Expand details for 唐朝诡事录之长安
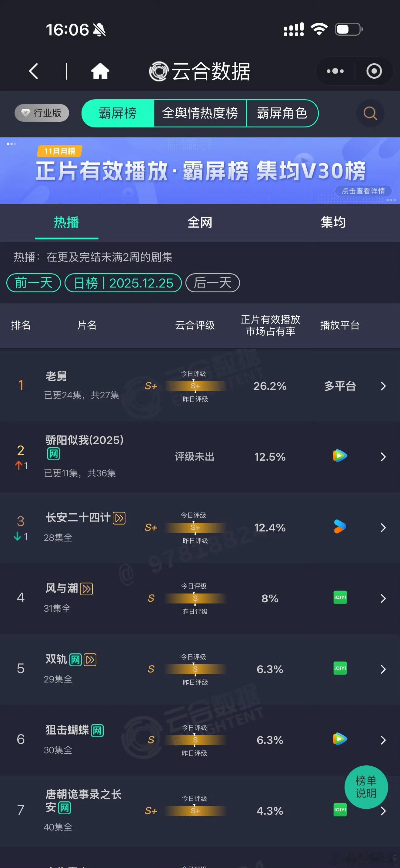This screenshot has height=868, width=400. tap(383, 810)
